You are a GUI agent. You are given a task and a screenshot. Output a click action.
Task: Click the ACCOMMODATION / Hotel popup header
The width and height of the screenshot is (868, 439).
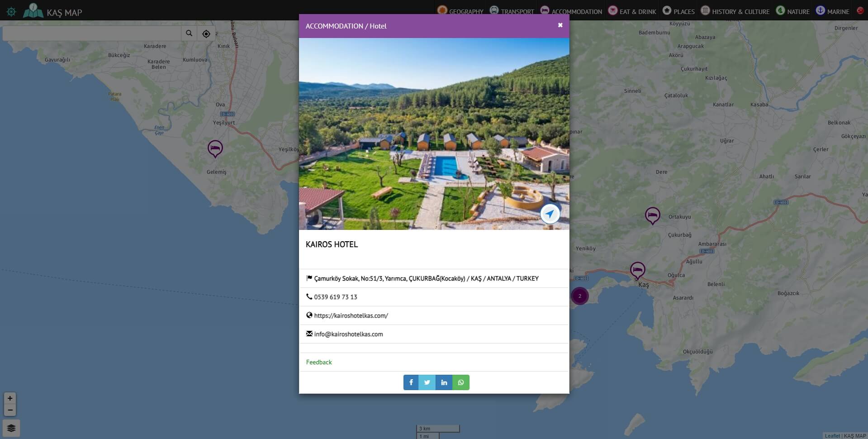click(x=346, y=26)
